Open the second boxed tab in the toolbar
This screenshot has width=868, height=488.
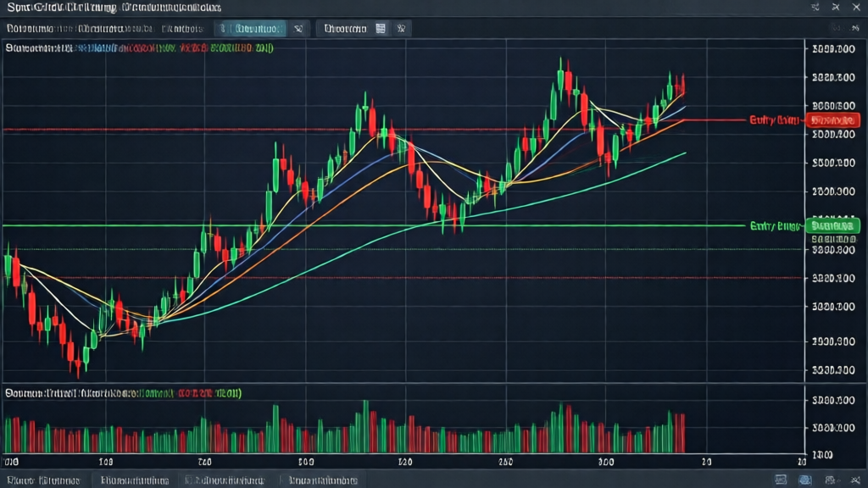click(345, 28)
